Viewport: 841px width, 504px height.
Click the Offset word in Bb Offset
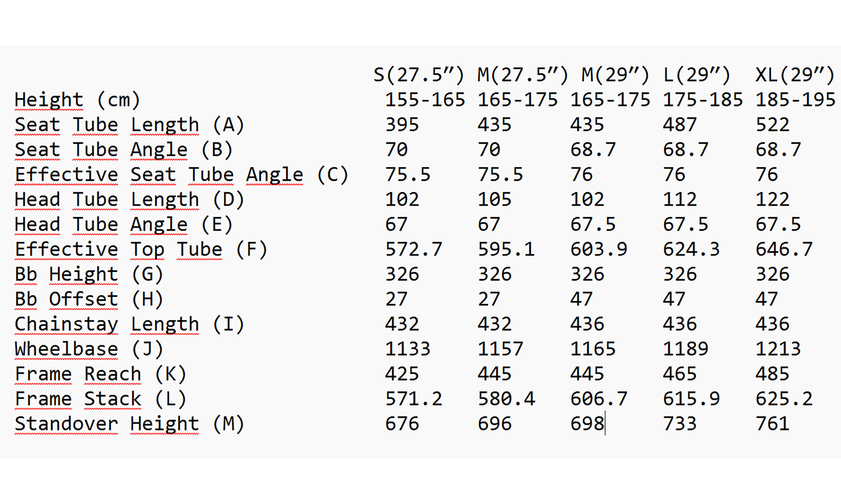(x=83, y=299)
